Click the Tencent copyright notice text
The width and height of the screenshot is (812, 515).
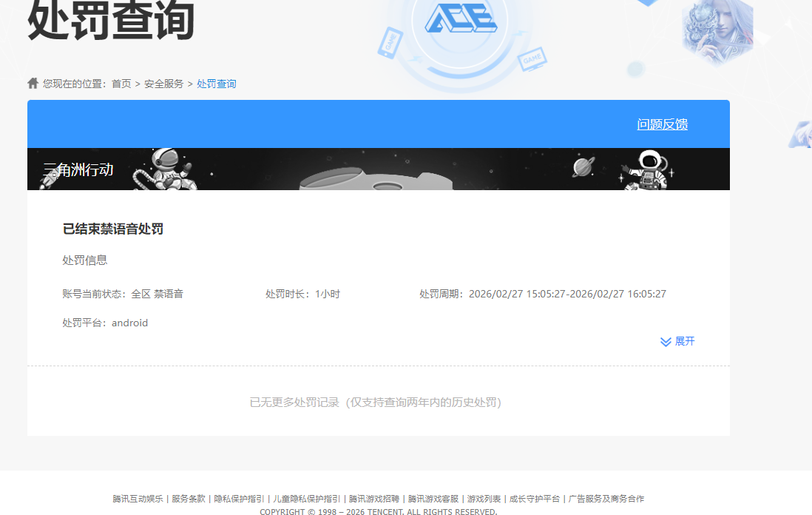tap(379, 511)
